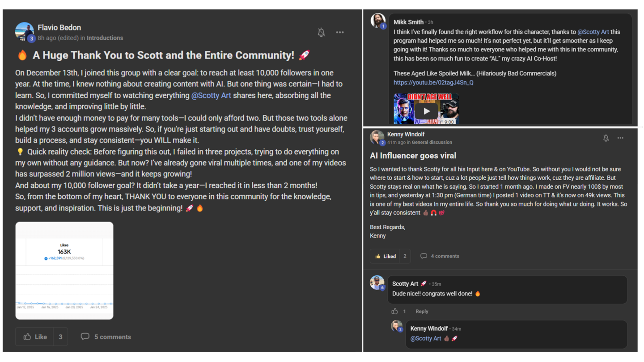Open notifications bell on Kenny Windolf's post
The height and width of the screenshot is (362, 644).
(606, 139)
